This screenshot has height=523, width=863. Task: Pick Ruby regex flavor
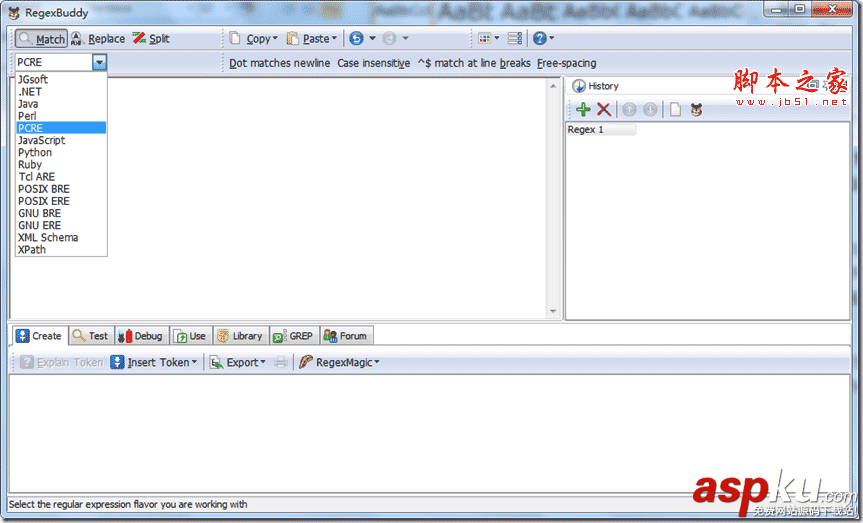click(61, 165)
